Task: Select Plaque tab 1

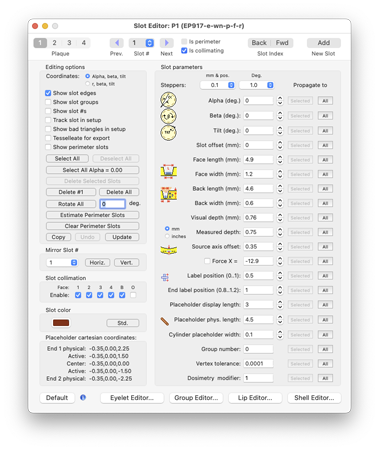Action: 40,43
